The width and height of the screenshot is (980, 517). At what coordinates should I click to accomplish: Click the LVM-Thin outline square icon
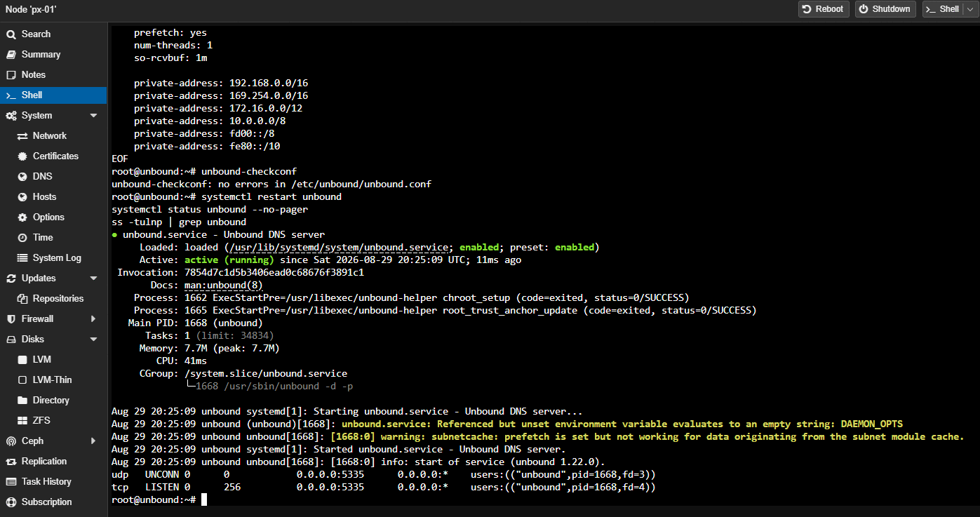pos(22,380)
